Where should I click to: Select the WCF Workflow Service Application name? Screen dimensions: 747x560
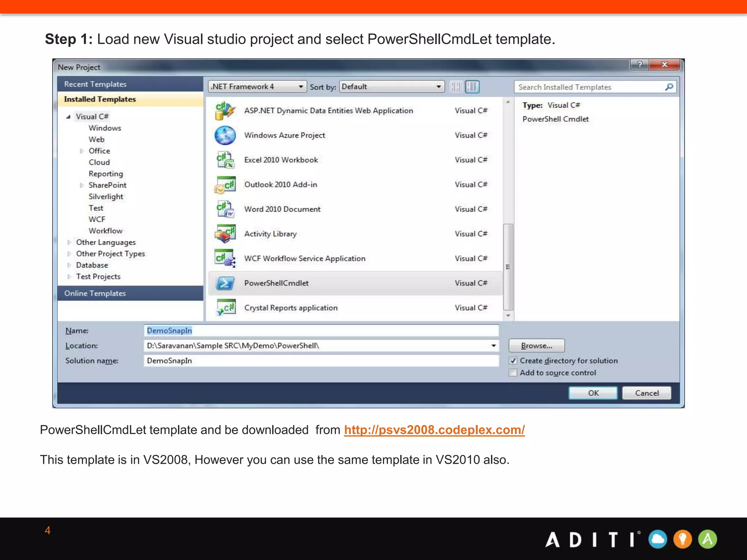click(305, 258)
